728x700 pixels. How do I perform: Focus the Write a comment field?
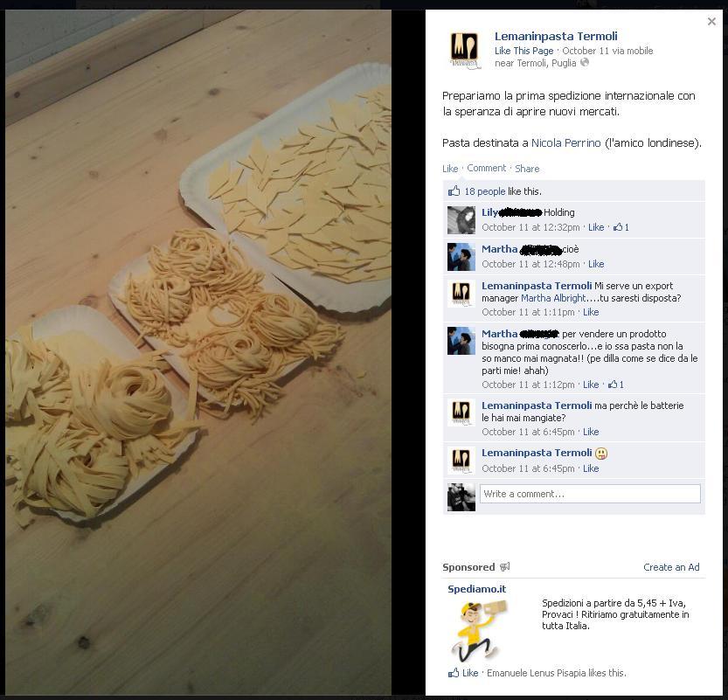point(590,494)
